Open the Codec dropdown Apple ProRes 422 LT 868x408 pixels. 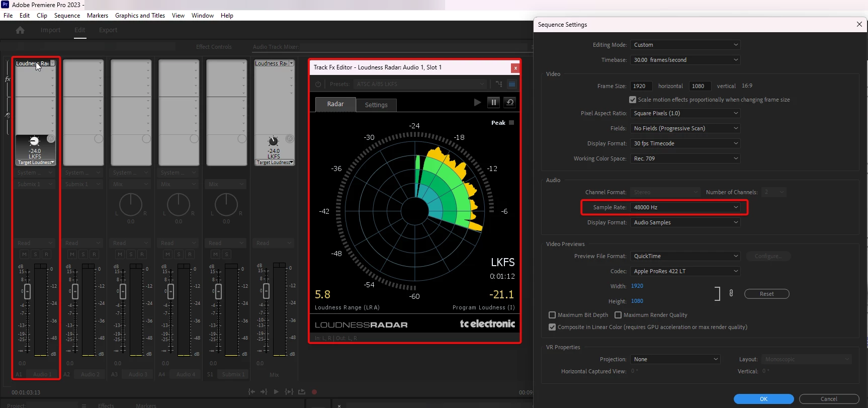pyautogui.click(x=685, y=271)
